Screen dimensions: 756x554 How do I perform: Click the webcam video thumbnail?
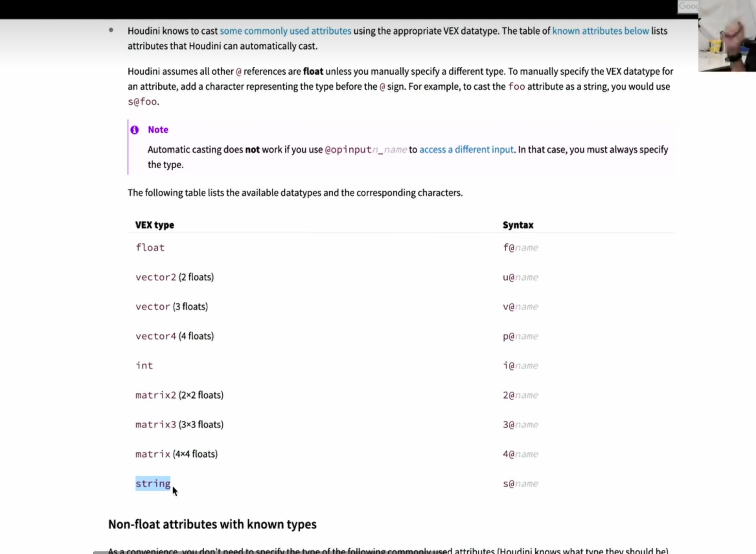[727, 36]
